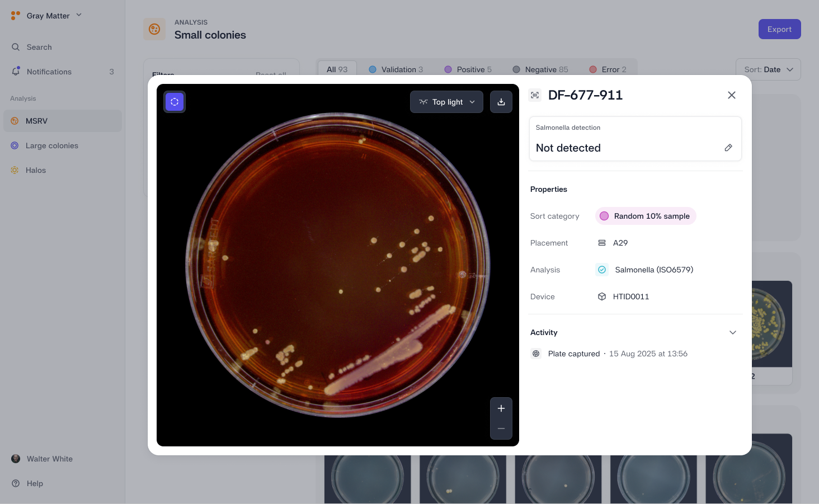The image size is (819, 504).
Task: Click the notifications count badge 3
Action: pyautogui.click(x=111, y=72)
